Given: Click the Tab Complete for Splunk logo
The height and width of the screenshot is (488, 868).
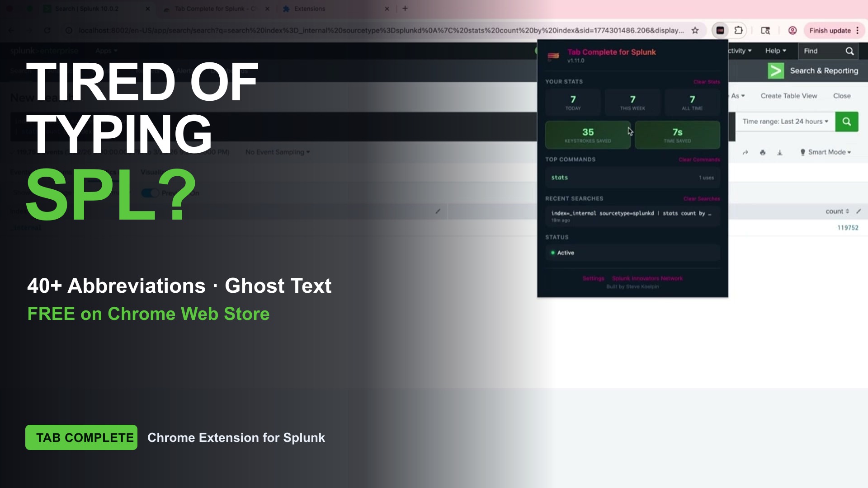Looking at the screenshot, I should click(x=553, y=56).
